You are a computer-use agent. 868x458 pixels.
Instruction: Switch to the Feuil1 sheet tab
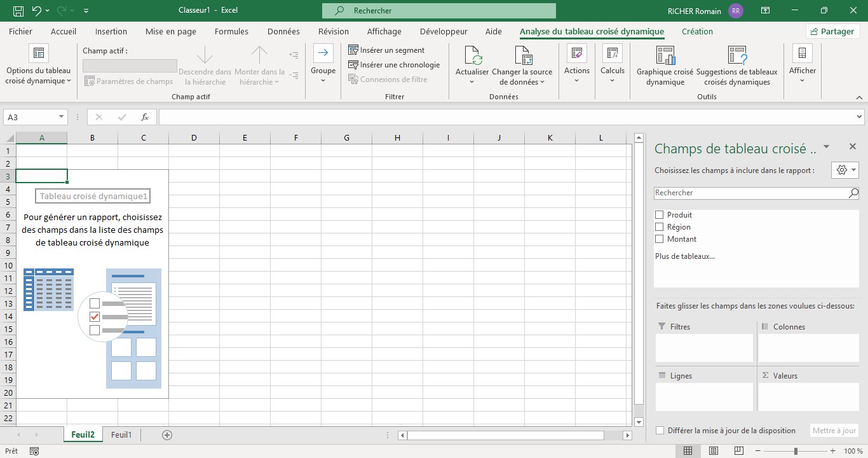[121, 435]
